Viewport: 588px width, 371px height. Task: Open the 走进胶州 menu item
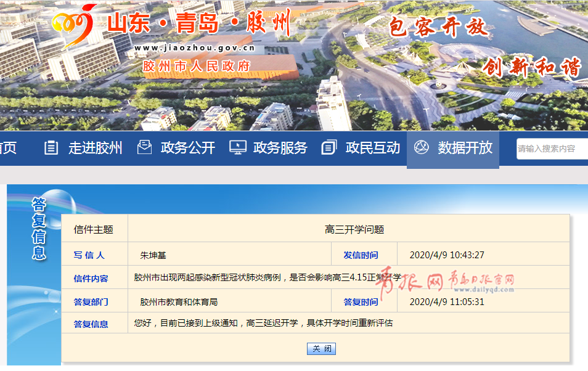[x=96, y=148]
